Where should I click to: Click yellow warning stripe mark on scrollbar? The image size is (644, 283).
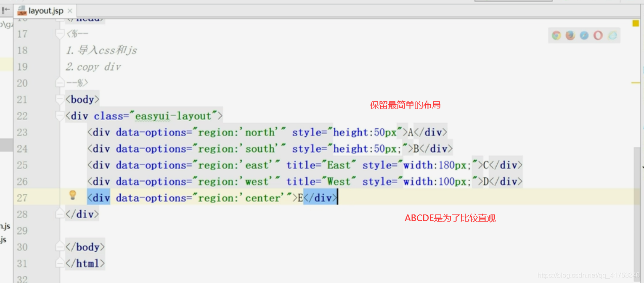click(x=636, y=83)
